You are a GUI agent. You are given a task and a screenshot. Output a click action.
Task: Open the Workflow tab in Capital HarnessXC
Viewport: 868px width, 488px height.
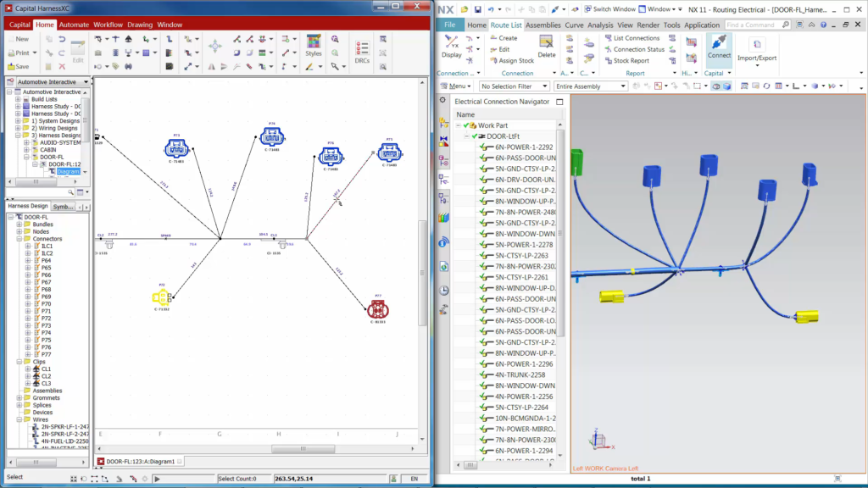[108, 25]
